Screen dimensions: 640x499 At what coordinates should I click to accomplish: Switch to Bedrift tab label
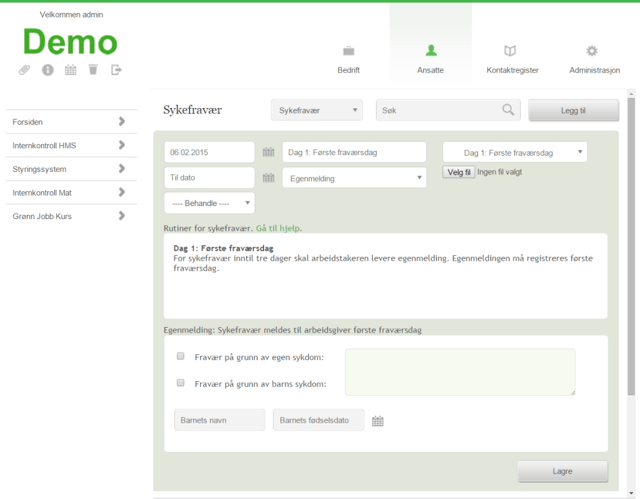point(349,70)
